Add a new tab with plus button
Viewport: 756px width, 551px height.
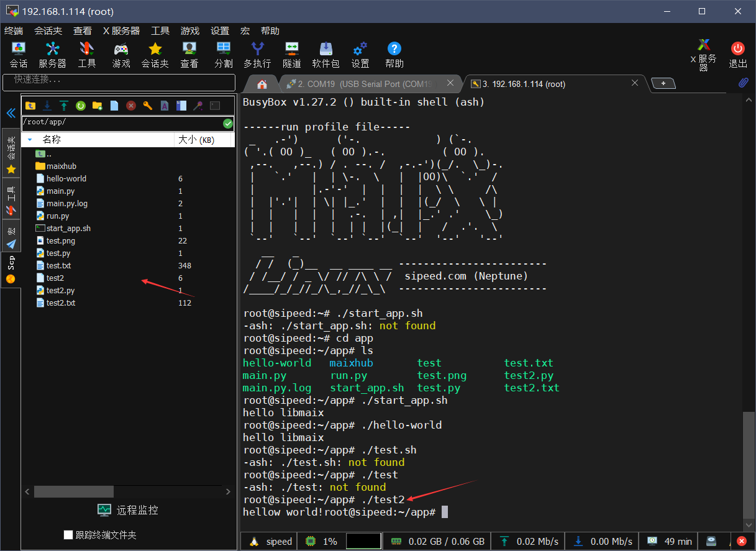pos(663,83)
